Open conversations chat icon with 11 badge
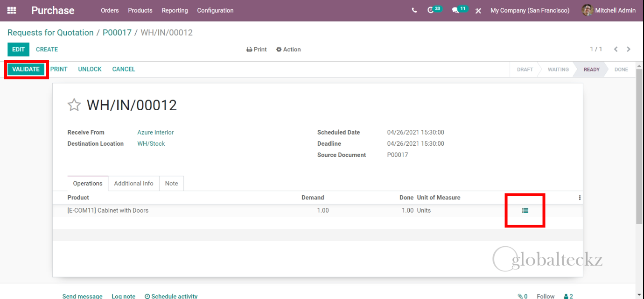 (459, 10)
